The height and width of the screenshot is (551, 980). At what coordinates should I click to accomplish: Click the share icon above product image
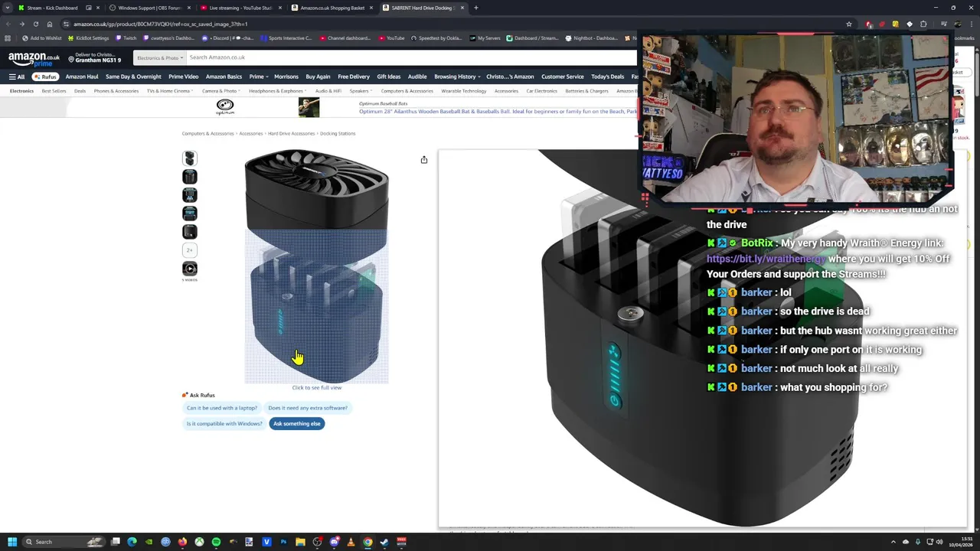point(424,159)
